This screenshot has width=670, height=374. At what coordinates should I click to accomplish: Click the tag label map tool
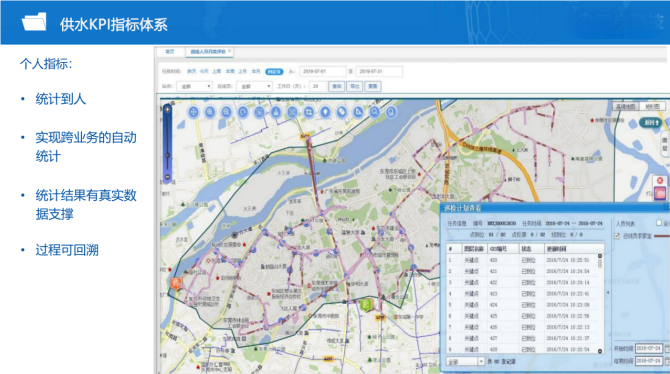342,112
